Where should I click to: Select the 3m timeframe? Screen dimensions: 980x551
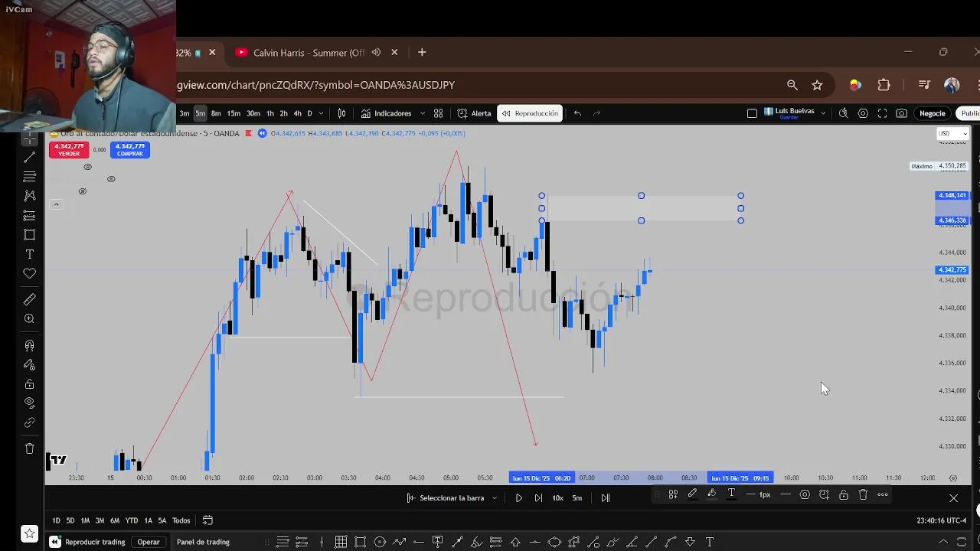click(x=184, y=113)
